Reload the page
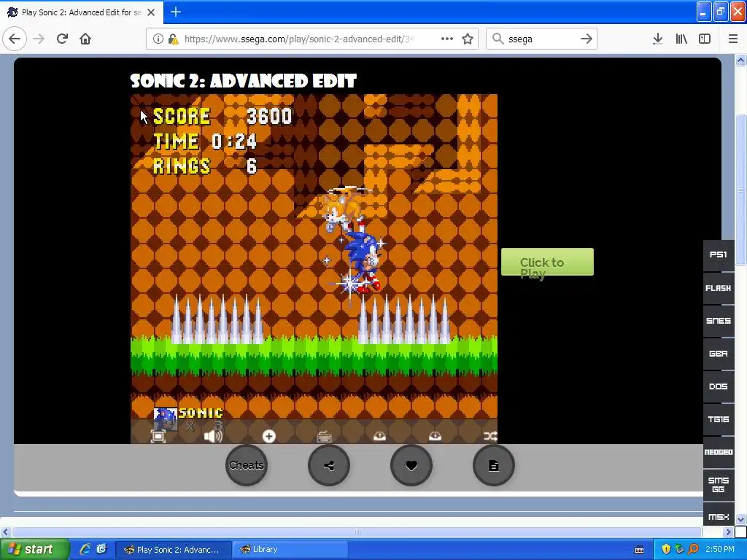 click(x=62, y=39)
